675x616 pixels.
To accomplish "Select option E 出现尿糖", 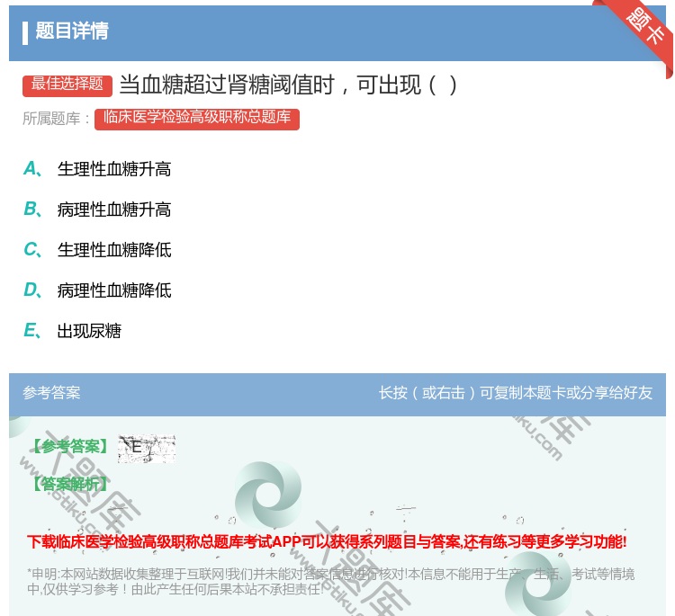I will [x=89, y=331].
